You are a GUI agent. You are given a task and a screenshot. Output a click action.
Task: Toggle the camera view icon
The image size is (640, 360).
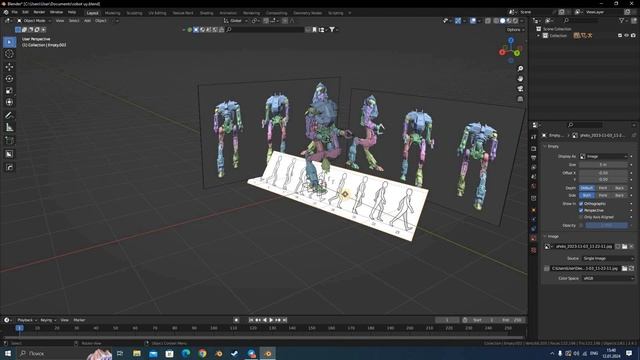click(520, 89)
